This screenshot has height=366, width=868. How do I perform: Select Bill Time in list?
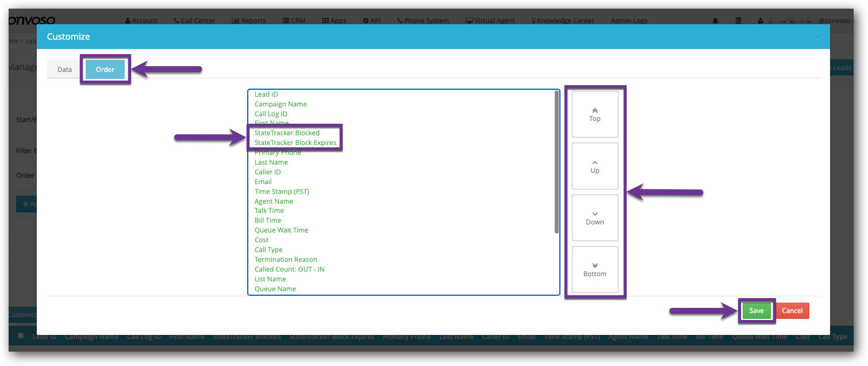268,220
